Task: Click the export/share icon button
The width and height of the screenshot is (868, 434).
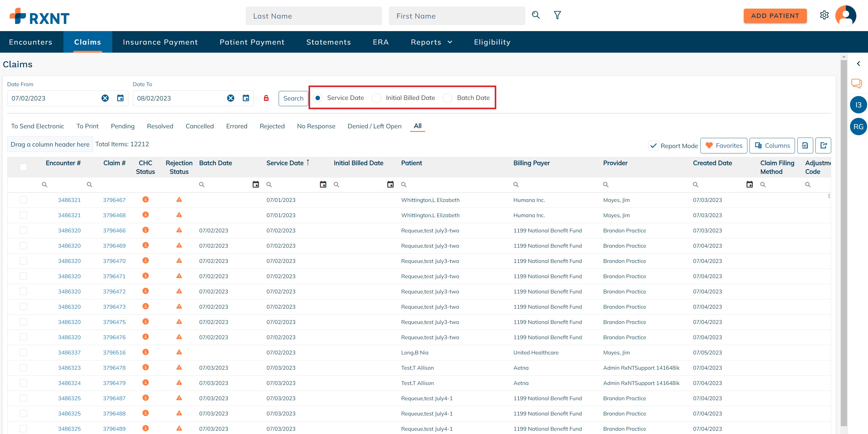Action: 823,145
